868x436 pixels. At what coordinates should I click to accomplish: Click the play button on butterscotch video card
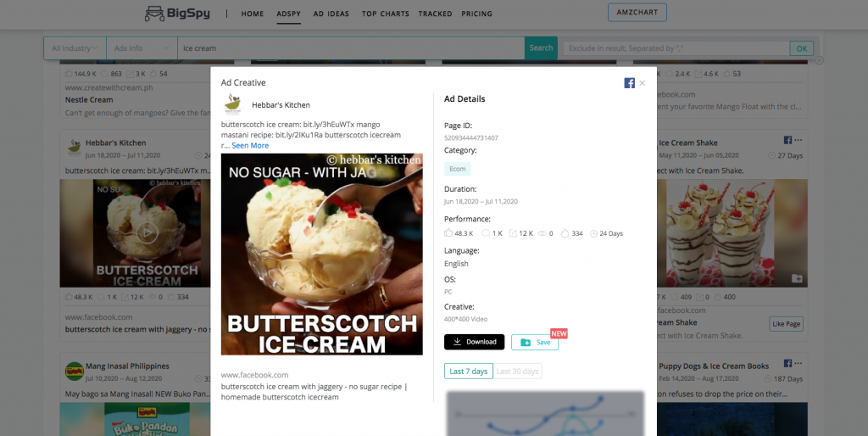(x=147, y=232)
